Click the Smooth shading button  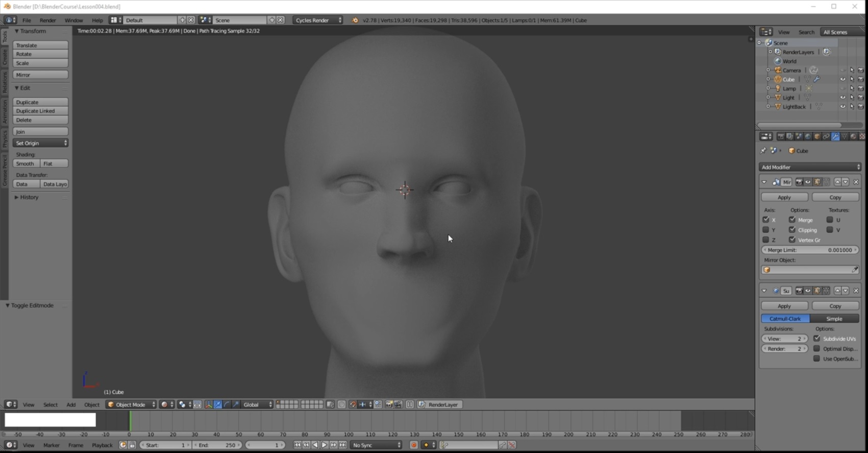point(26,163)
